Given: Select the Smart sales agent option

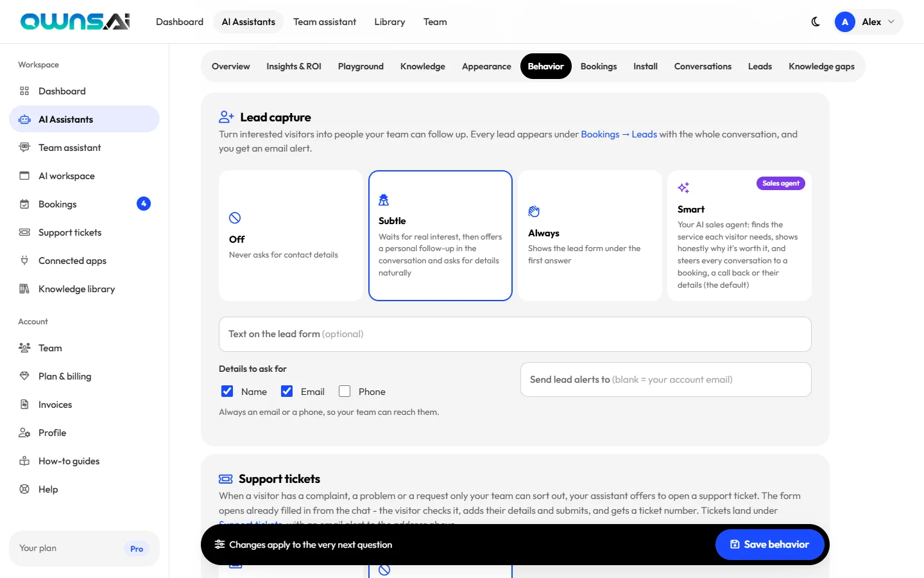Looking at the screenshot, I should pos(739,236).
